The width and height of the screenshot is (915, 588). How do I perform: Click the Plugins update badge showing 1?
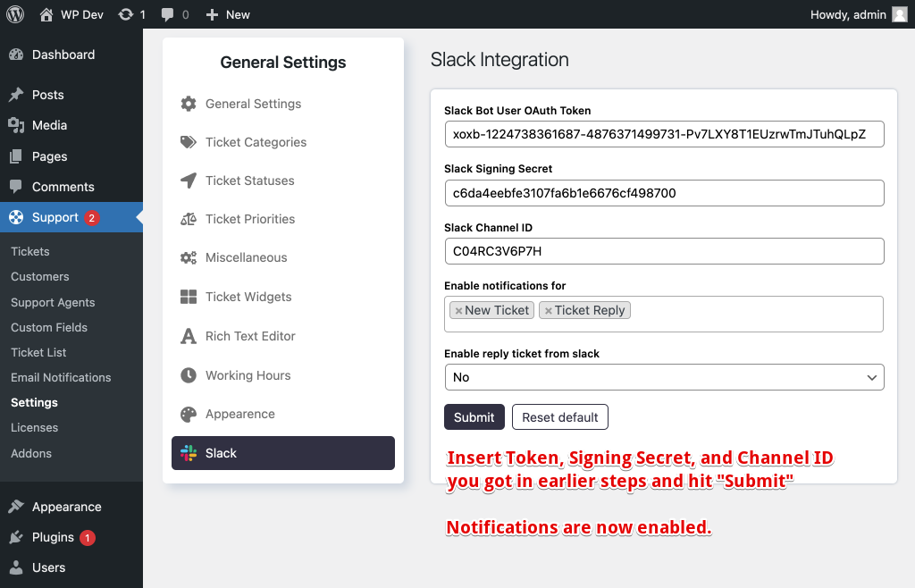(x=88, y=537)
